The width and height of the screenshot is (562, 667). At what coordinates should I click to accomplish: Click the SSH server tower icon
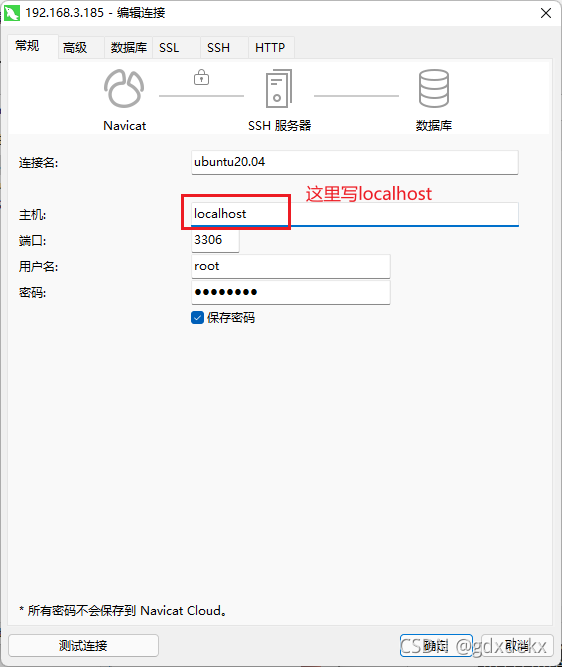pos(279,89)
